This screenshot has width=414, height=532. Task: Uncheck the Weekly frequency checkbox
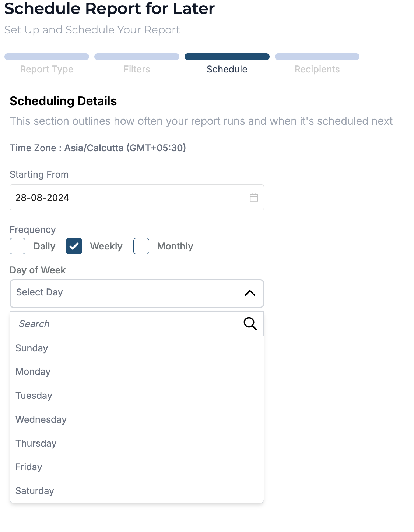pos(74,246)
